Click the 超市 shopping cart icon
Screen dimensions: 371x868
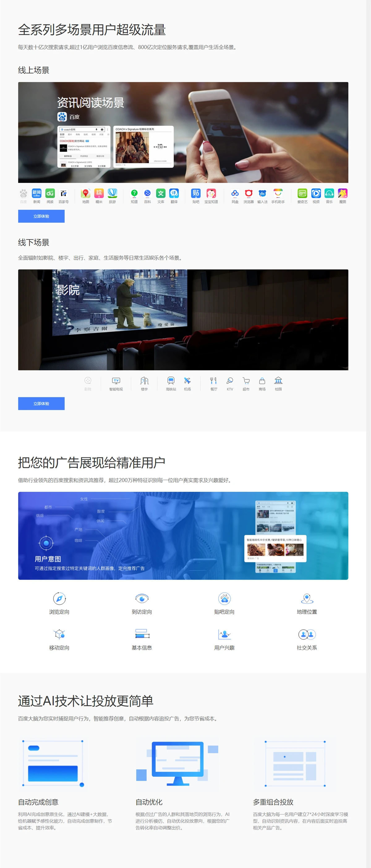246,381
